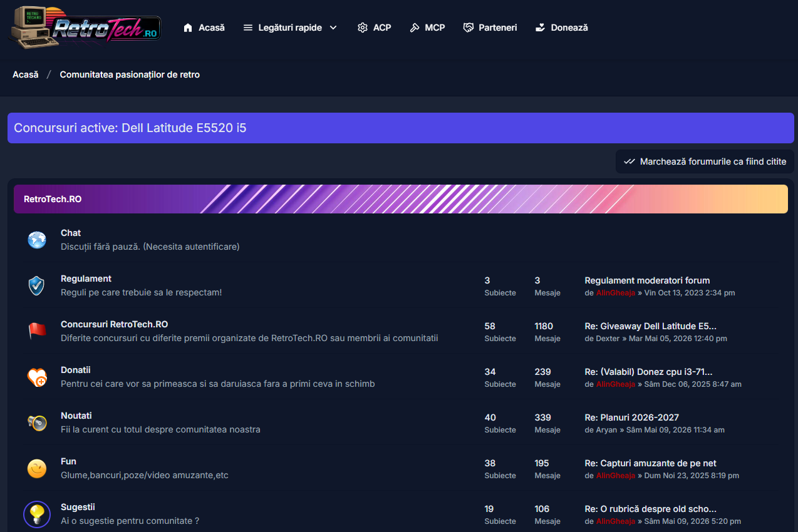This screenshot has height=532, width=798.
Task: Click the red flag icon of Concursuri
Action: 37,331
